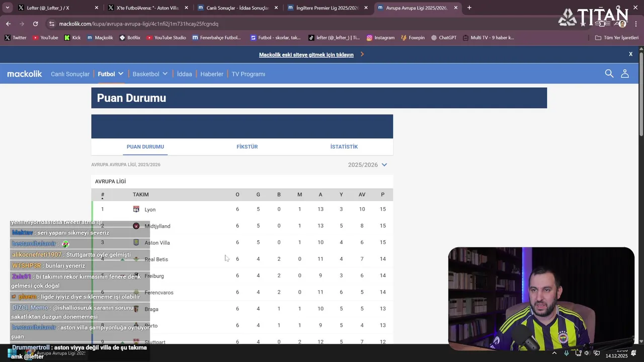Open the TikTok lefter bookmark

pos(334,38)
